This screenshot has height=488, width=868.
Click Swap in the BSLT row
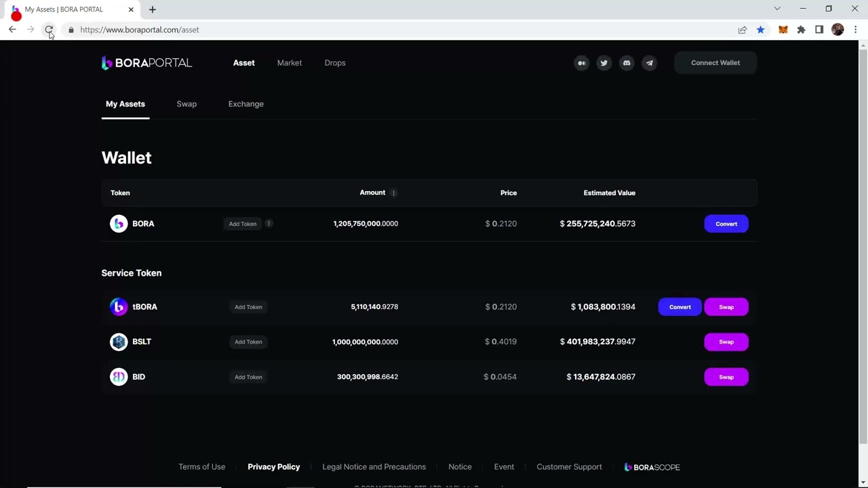[x=726, y=342]
